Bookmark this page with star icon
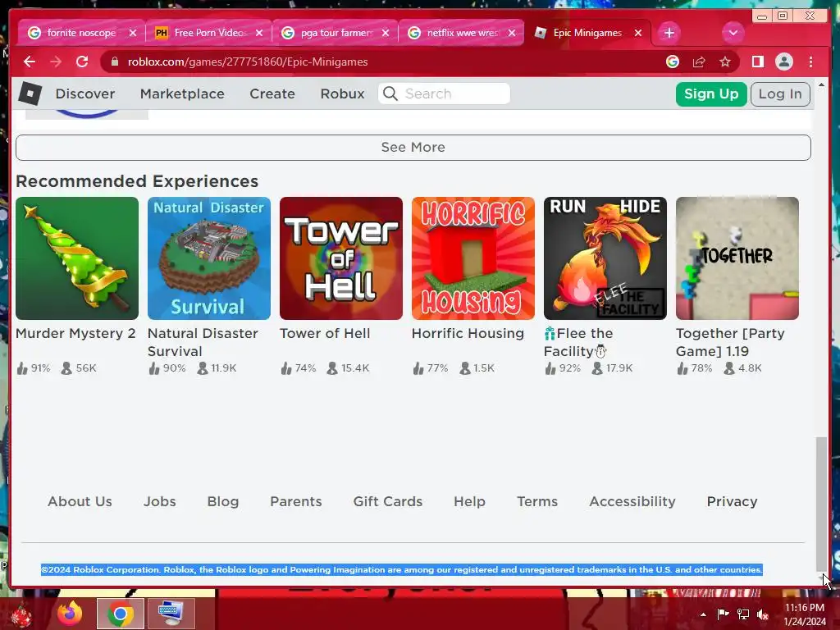This screenshot has height=630, width=840. click(x=725, y=62)
